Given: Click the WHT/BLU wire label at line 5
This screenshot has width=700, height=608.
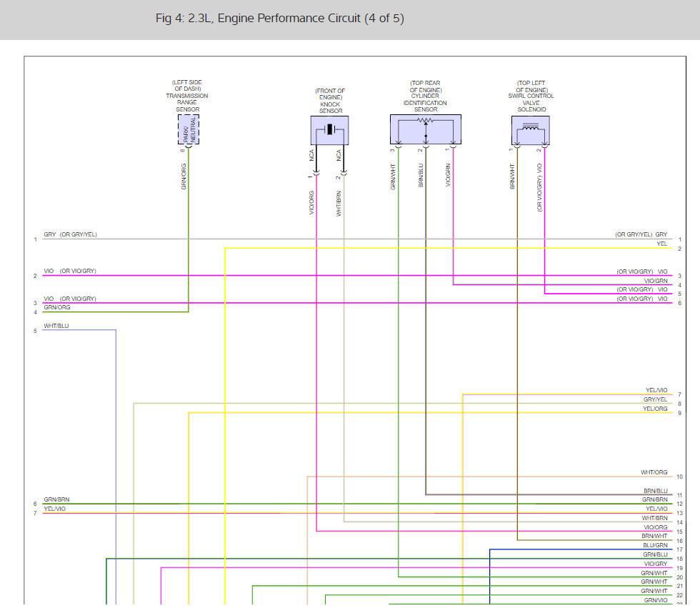Looking at the screenshot, I should [56, 326].
